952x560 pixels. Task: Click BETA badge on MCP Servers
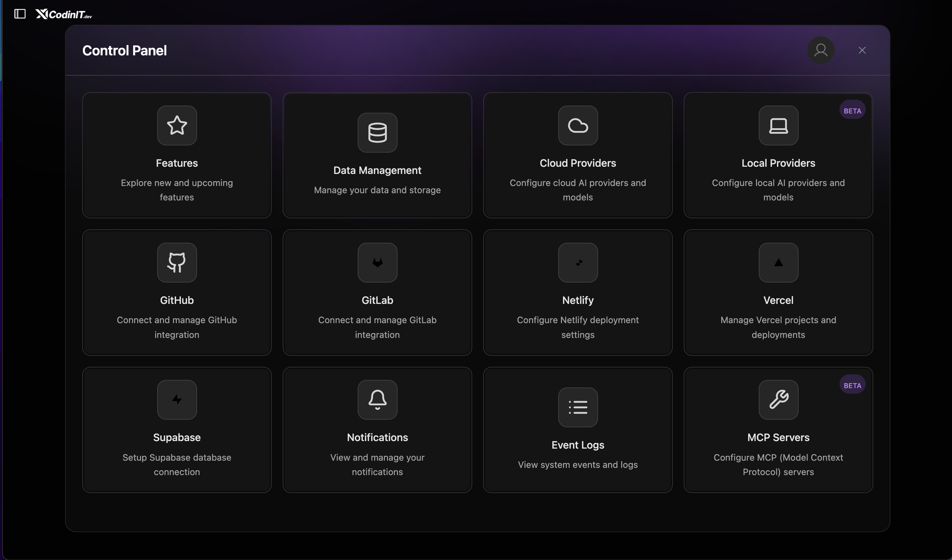(852, 385)
